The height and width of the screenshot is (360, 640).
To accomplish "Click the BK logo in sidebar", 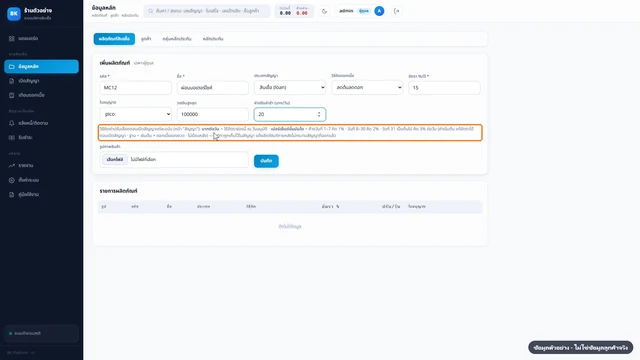I will click(14, 13).
